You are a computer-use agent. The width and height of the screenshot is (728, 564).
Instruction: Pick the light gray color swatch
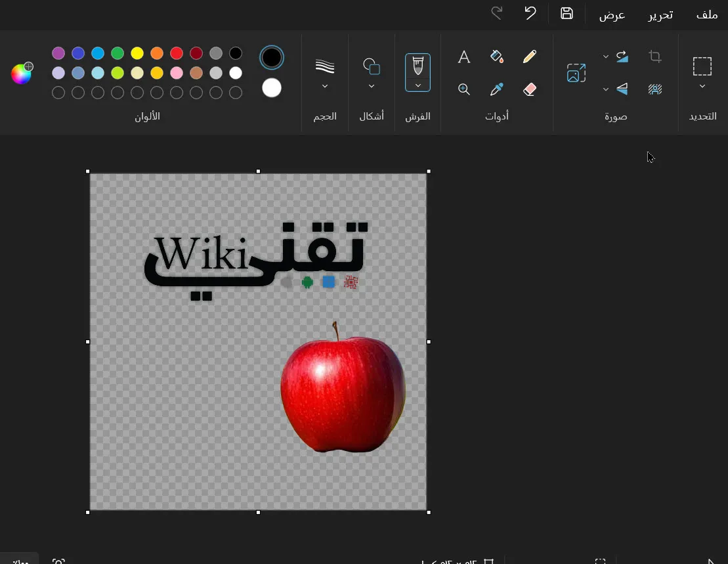(x=216, y=73)
